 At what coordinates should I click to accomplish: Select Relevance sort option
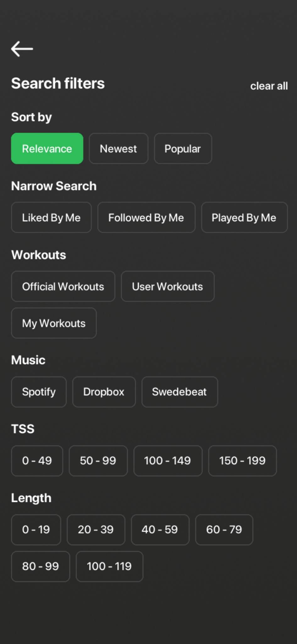tap(47, 148)
